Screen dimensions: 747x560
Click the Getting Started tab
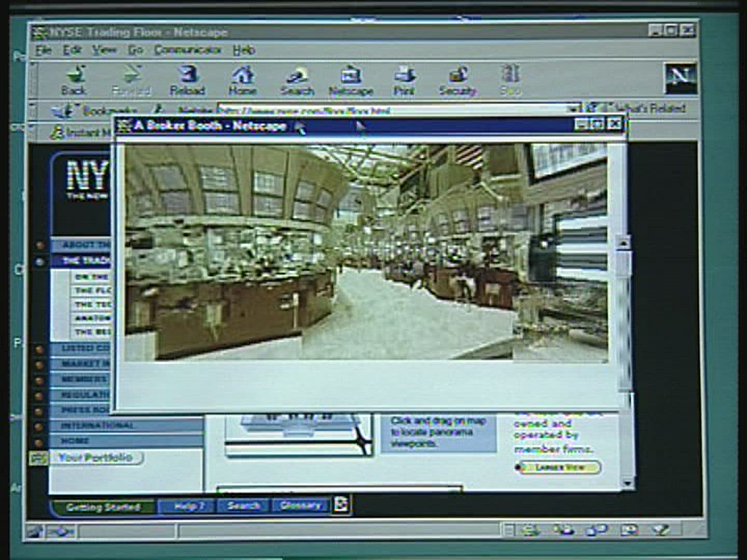[103, 507]
